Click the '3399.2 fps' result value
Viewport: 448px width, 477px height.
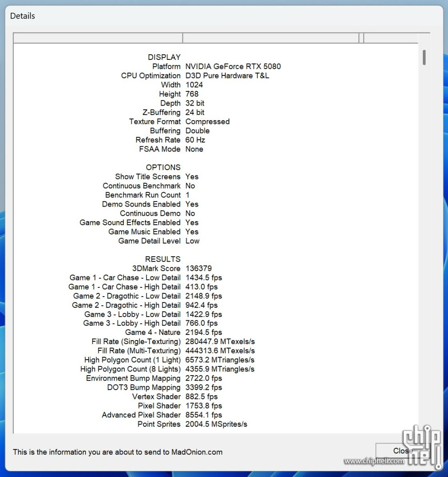point(203,387)
